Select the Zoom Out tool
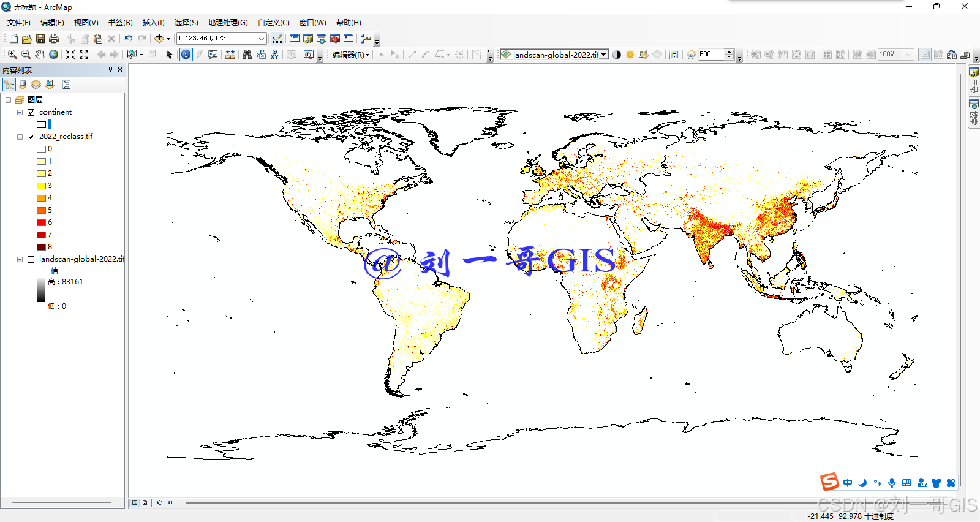This screenshot has width=980, height=522. click(26, 55)
